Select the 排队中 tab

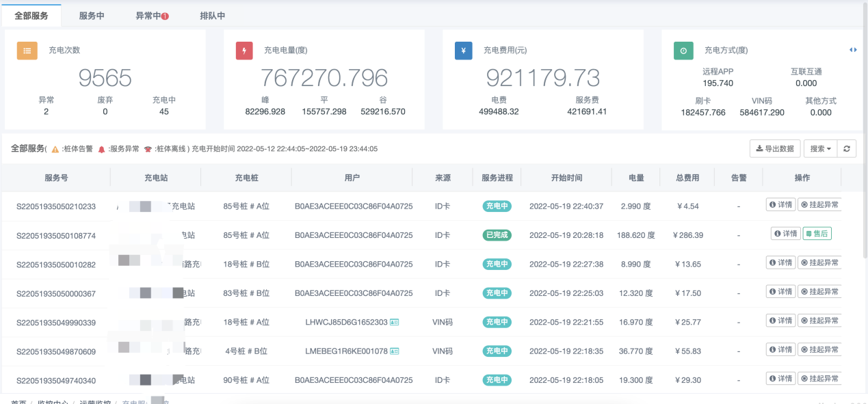click(212, 16)
